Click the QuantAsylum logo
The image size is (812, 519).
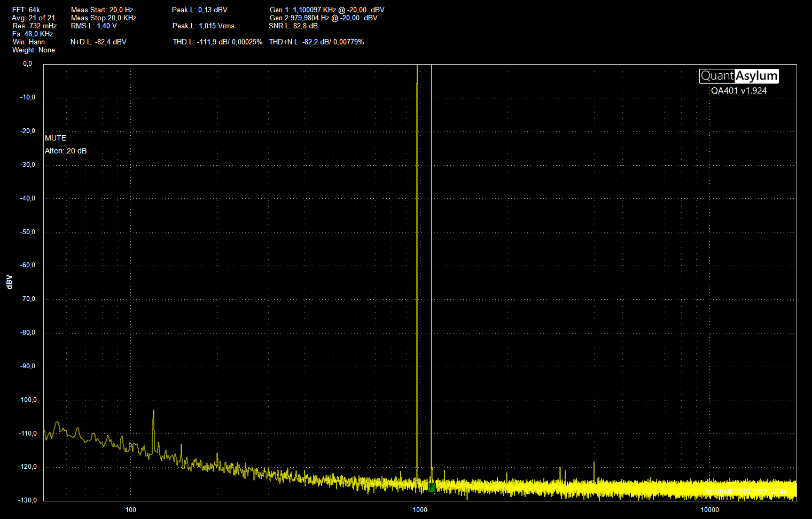point(739,76)
